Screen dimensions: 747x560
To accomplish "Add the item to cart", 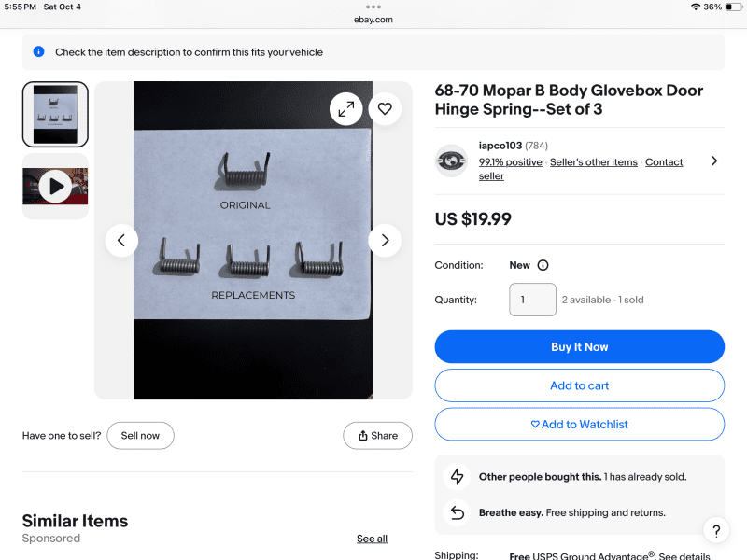I will (x=579, y=385).
